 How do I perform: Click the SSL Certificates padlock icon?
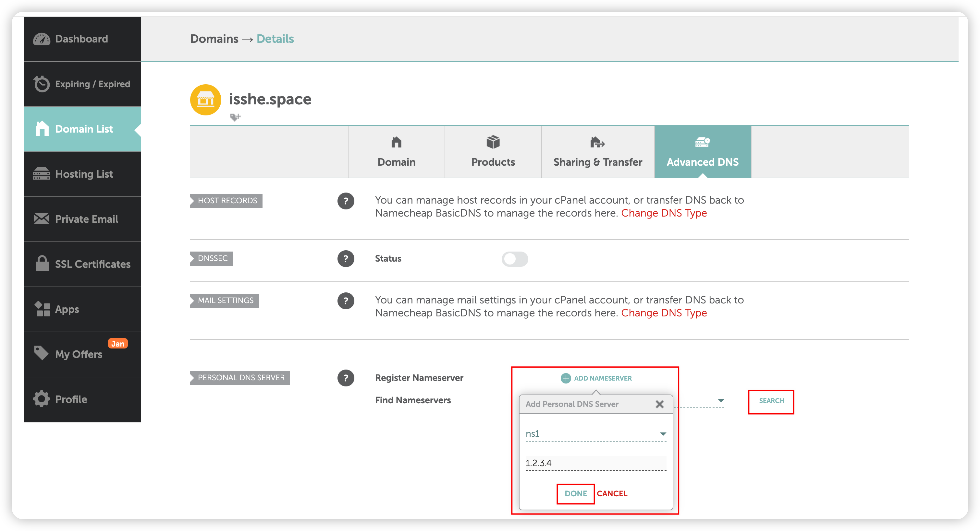[42, 264]
